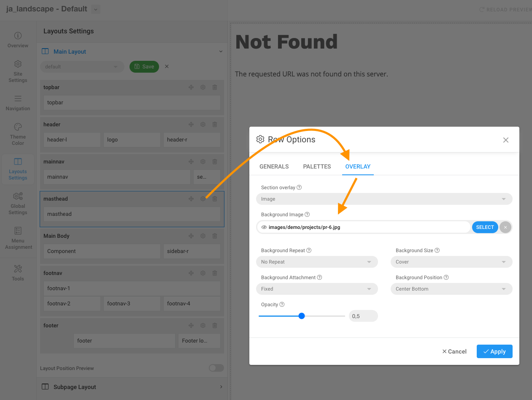Open Site Settings in sidebar
532x400 pixels.
(18, 71)
